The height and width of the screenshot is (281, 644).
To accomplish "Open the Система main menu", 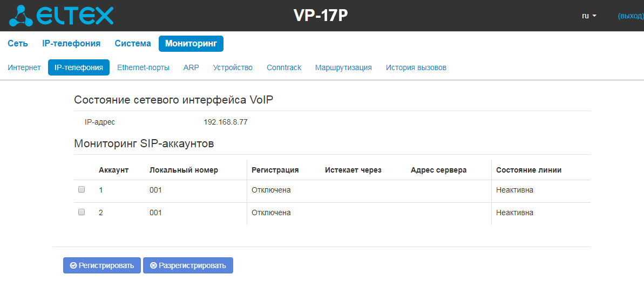I will pos(133,44).
